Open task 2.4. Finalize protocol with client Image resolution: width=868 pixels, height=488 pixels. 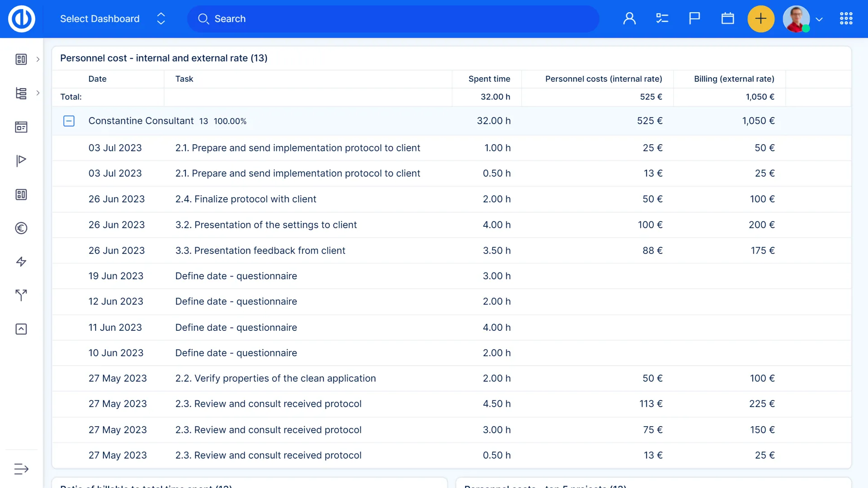[x=245, y=199]
